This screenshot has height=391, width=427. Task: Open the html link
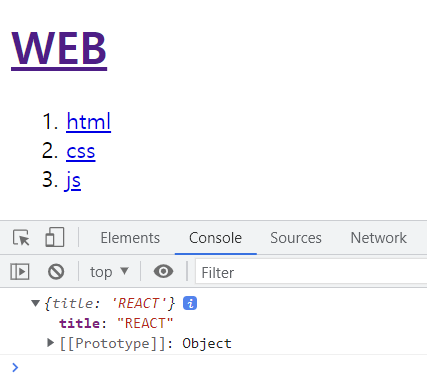88,122
